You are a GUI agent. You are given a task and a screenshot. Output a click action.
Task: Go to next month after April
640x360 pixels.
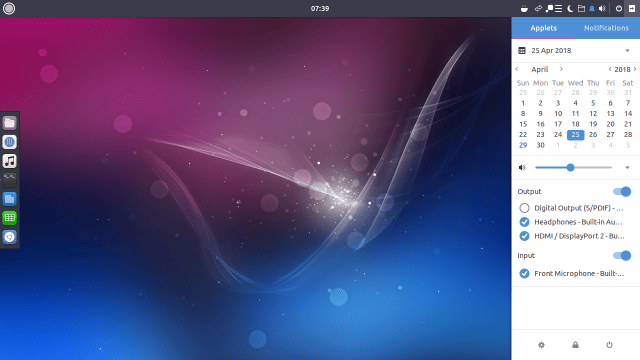coord(561,69)
